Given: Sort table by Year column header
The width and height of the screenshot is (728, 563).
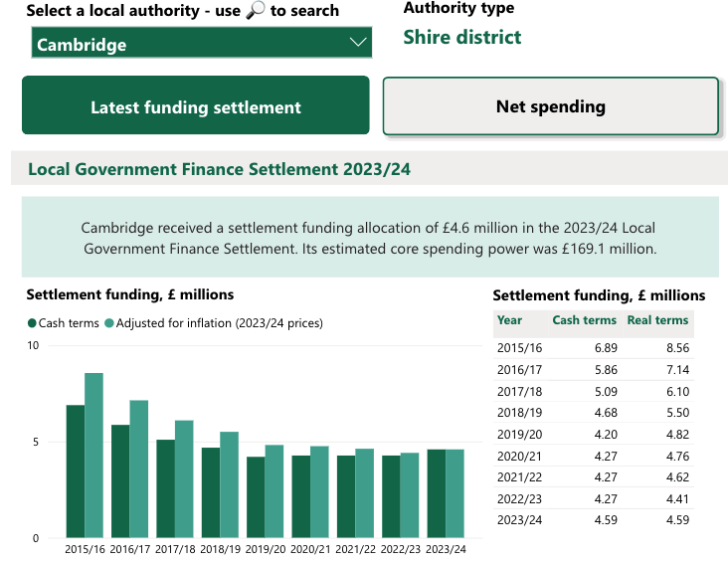Looking at the screenshot, I should 509,320.
